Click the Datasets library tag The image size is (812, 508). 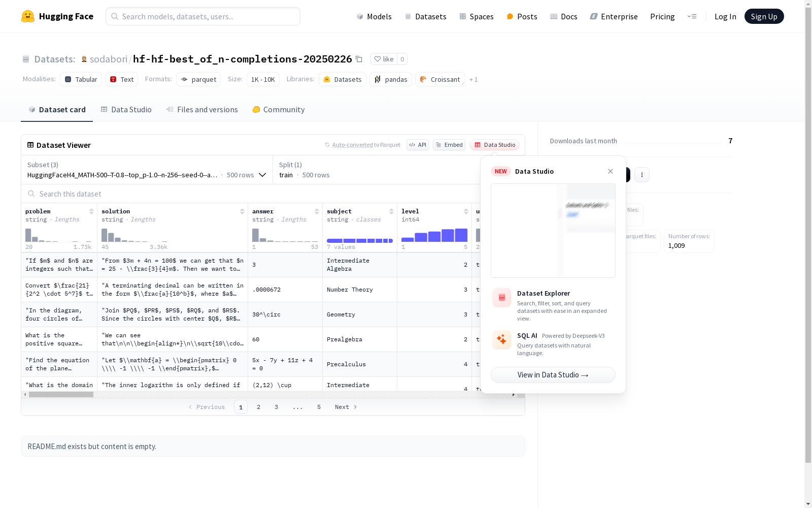click(x=343, y=79)
